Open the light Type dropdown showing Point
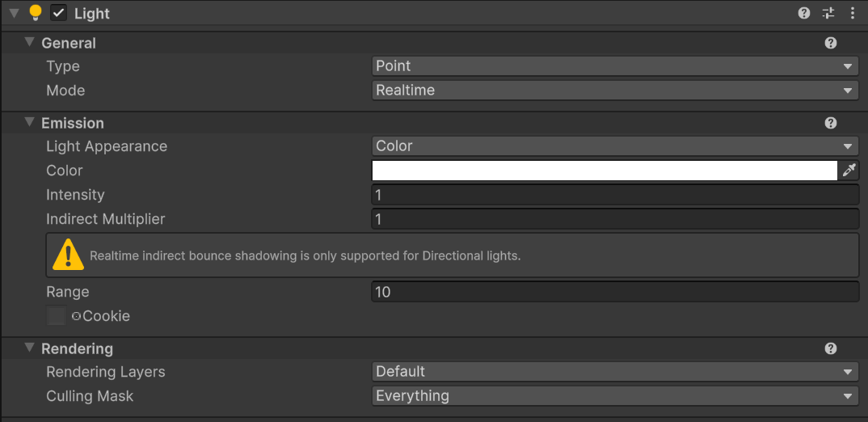868x422 pixels. click(x=615, y=66)
